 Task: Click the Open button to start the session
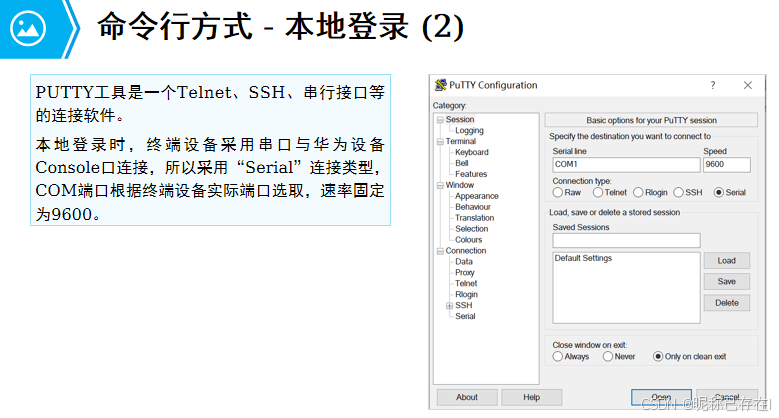(x=661, y=397)
